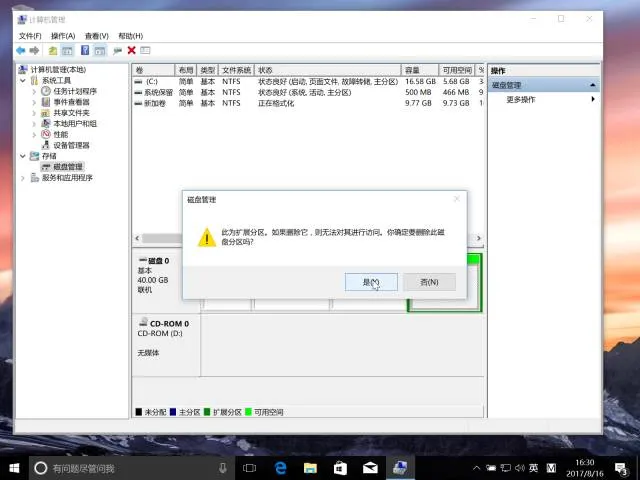The height and width of the screenshot is (480, 640).
Task: Select 计算机管理(本地) root node
Action: tap(58, 70)
